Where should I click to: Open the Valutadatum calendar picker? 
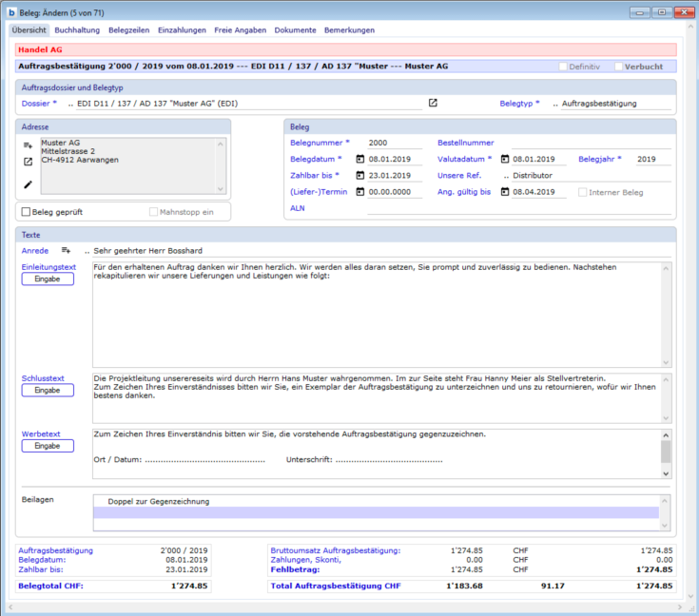click(504, 159)
